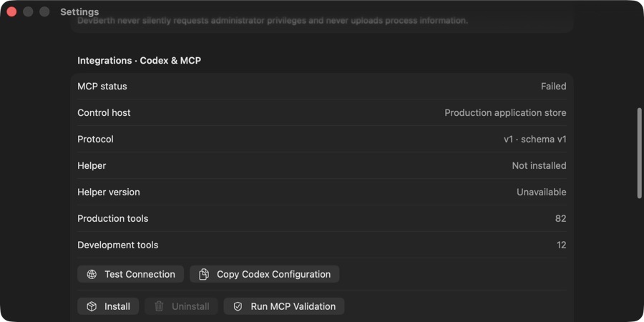The height and width of the screenshot is (322, 644).
Task: Click the DevBerth administrator privileges notice text
Action: click(x=273, y=21)
